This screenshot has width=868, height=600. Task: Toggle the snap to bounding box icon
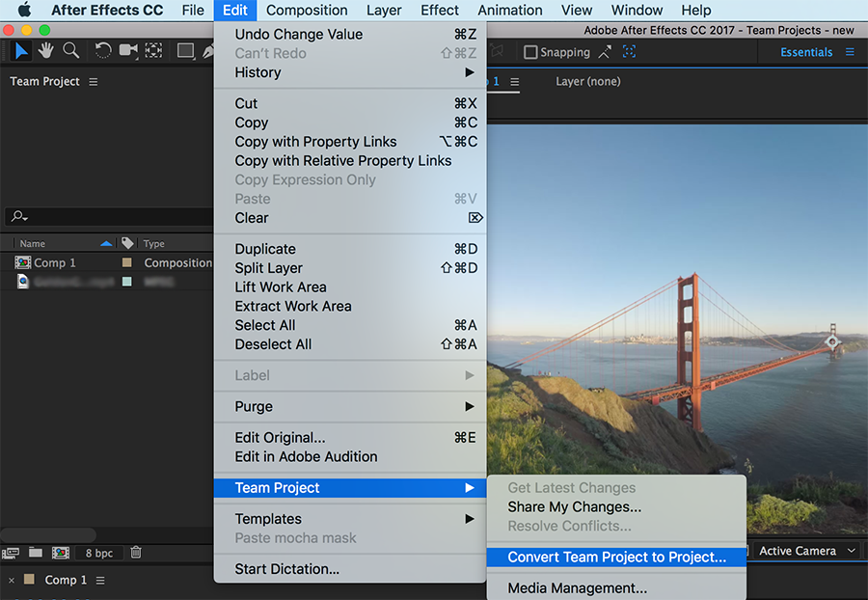(630, 52)
